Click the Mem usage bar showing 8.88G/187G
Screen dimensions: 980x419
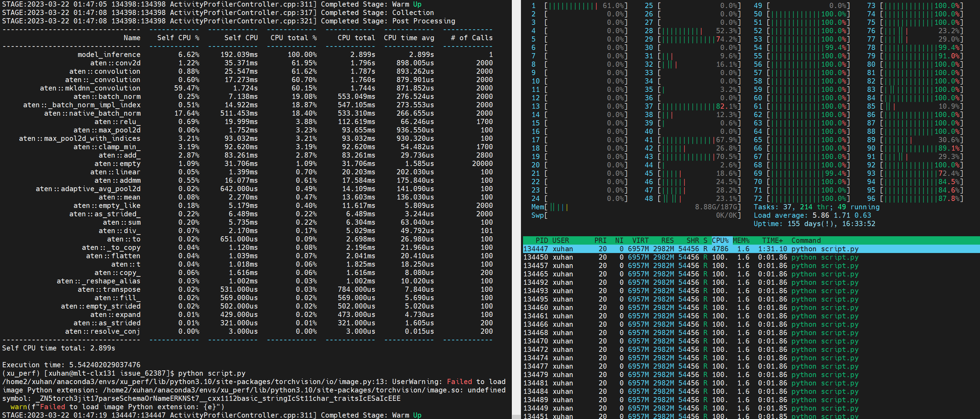tap(635, 207)
